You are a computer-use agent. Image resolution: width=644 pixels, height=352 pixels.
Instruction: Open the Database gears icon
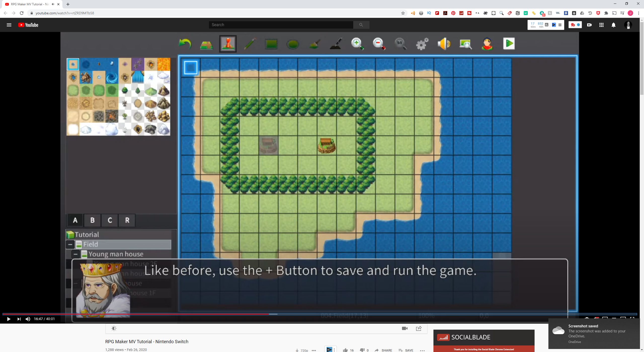pos(422,44)
